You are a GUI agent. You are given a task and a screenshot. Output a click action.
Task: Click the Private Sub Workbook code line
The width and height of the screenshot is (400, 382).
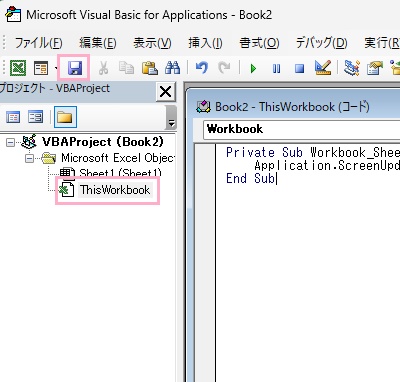point(313,153)
